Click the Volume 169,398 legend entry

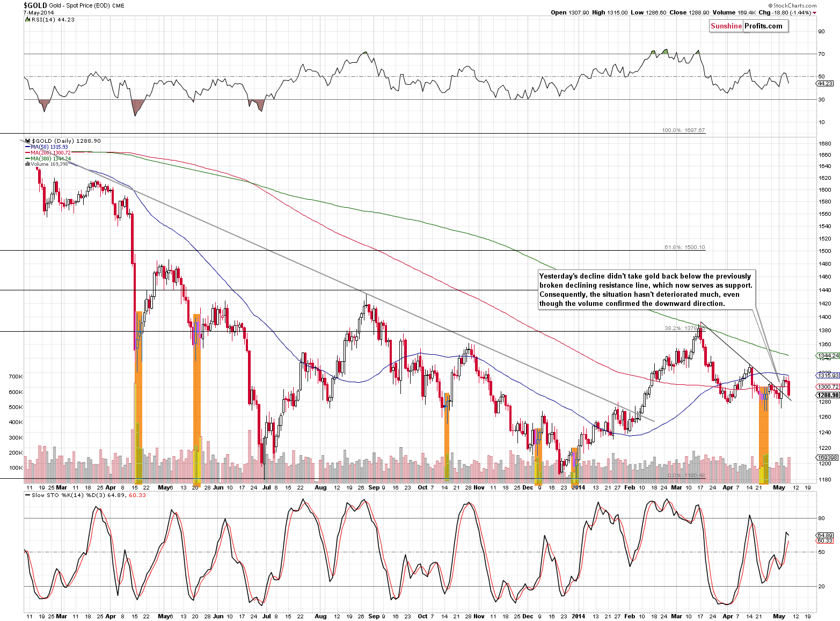[x=49, y=164]
